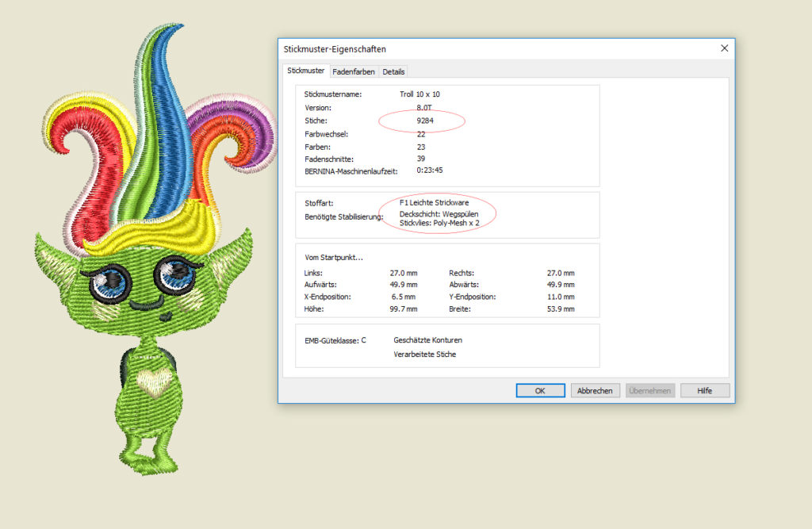This screenshot has height=529, width=812.
Task: Select the Stickmuster tab
Action: click(x=306, y=71)
